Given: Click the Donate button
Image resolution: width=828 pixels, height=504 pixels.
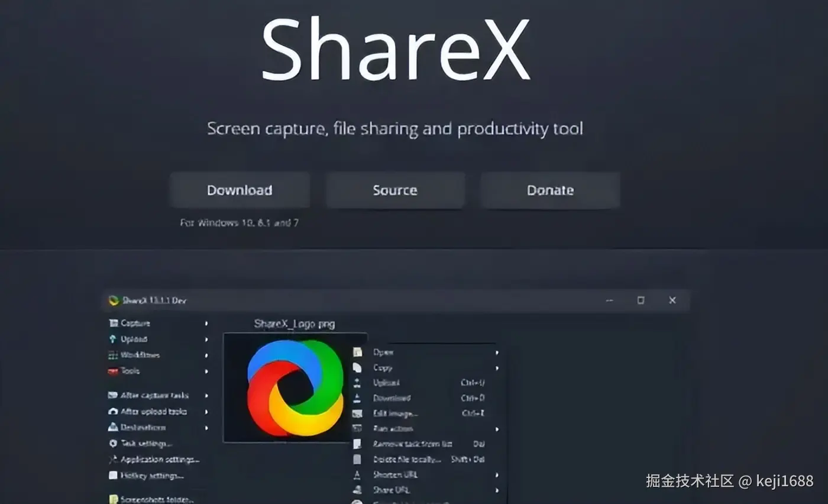Looking at the screenshot, I should [551, 190].
